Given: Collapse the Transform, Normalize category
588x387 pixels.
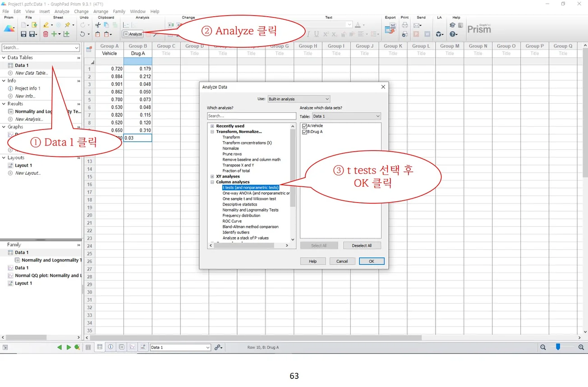Looking at the screenshot, I should (212, 132).
